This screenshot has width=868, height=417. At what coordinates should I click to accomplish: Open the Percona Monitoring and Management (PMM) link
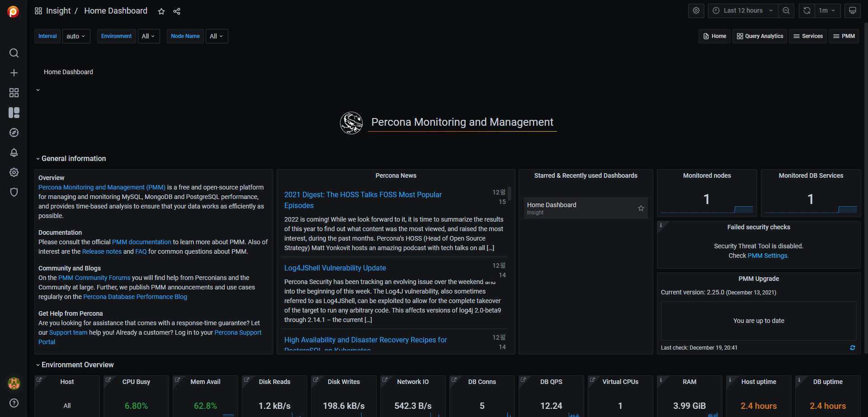click(102, 187)
